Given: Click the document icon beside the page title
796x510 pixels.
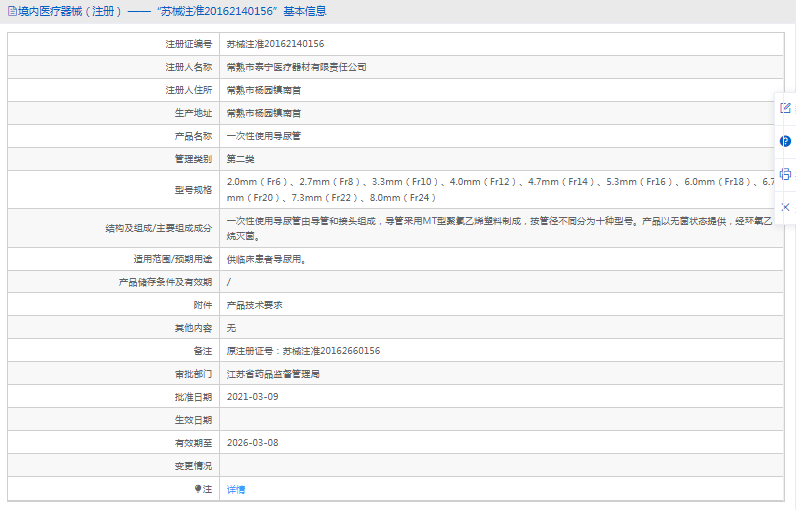Looking at the screenshot, I should (12, 11).
